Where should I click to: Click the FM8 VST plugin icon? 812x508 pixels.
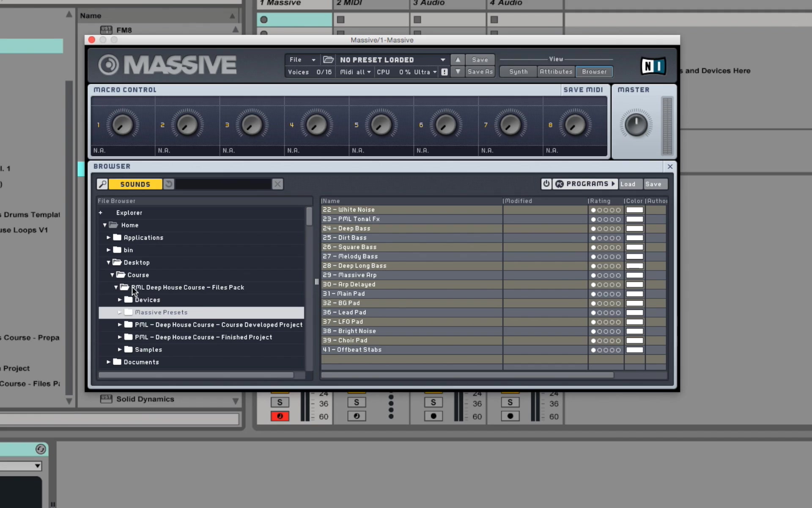click(106, 30)
